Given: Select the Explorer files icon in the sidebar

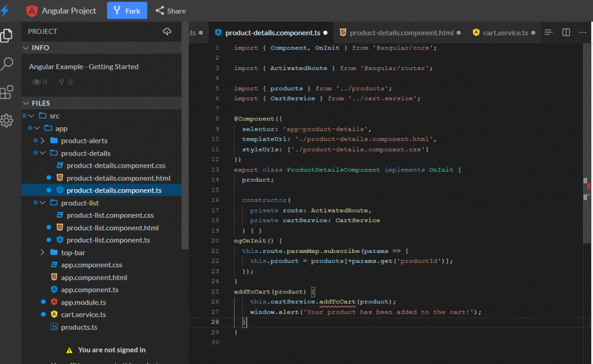Looking at the screenshot, I should 7,35.
